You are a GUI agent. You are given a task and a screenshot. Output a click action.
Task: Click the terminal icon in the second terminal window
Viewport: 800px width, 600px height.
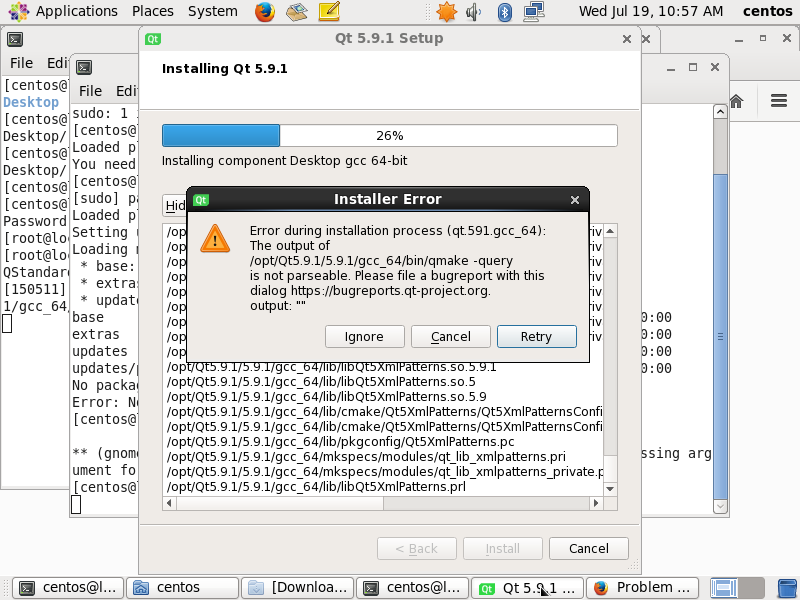(84, 67)
